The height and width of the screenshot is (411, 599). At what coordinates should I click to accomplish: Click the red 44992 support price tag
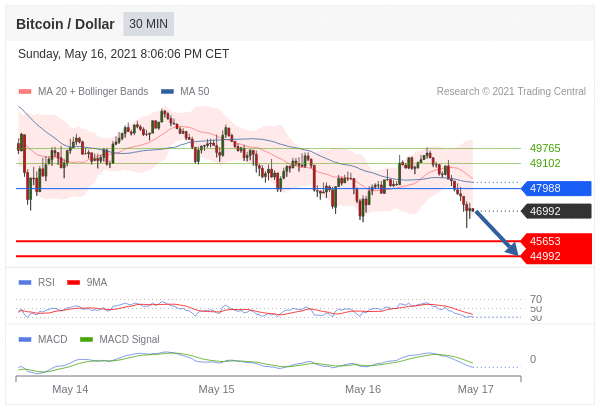[557, 256]
